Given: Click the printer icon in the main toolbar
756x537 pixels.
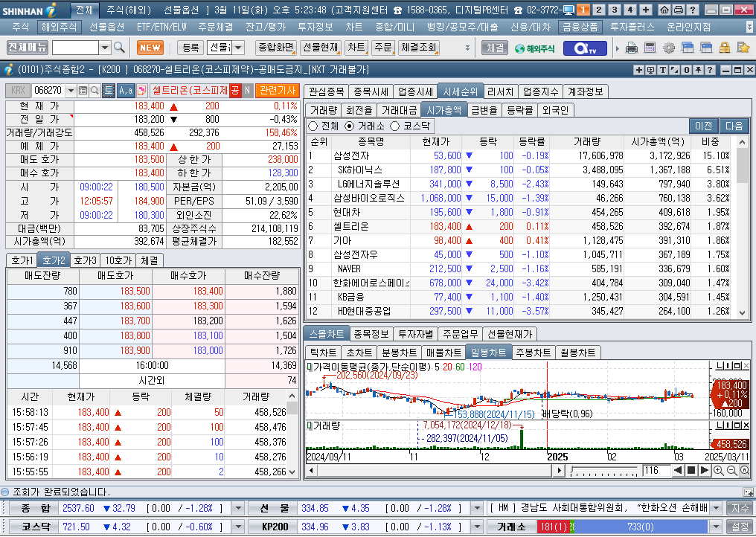Looking at the screenshot, I should pos(632,48).
